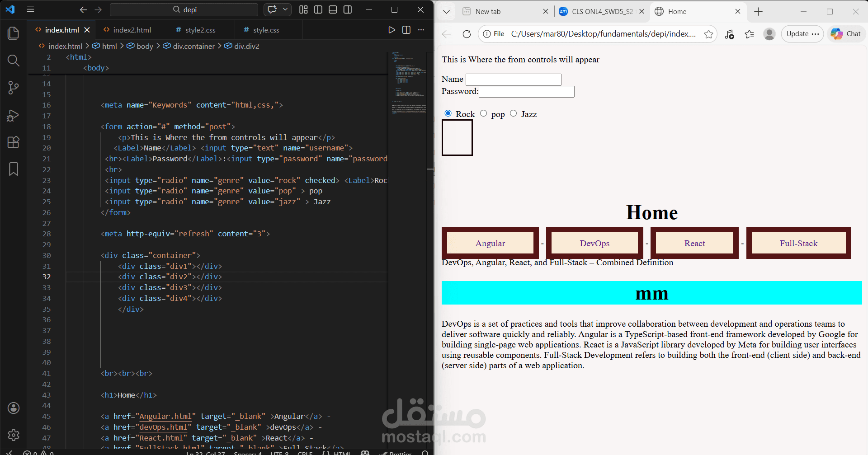Open the Explorer view in VS Code
This screenshot has height=455, width=868.
point(14,33)
